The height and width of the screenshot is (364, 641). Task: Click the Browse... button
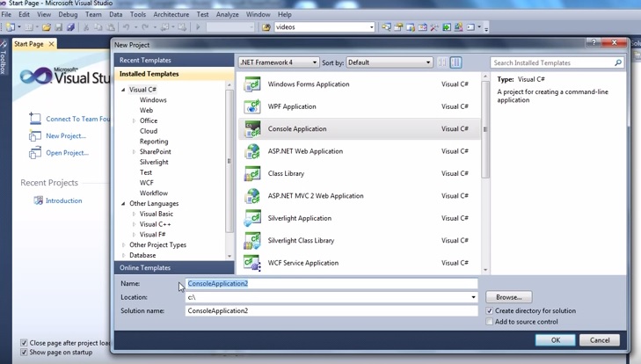(509, 297)
